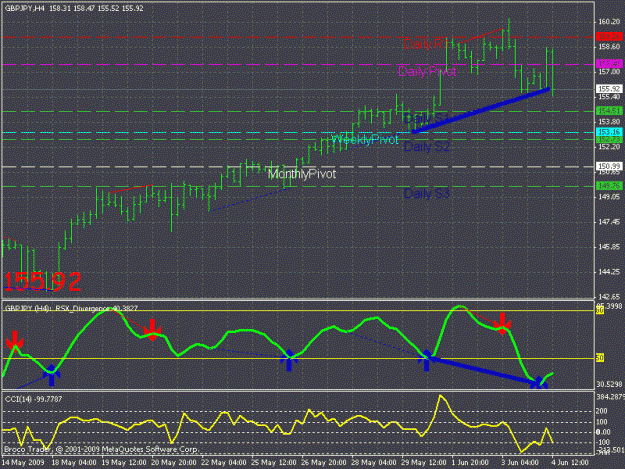Click the '19 May 12:00' time axis label

[x=124, y=463]
